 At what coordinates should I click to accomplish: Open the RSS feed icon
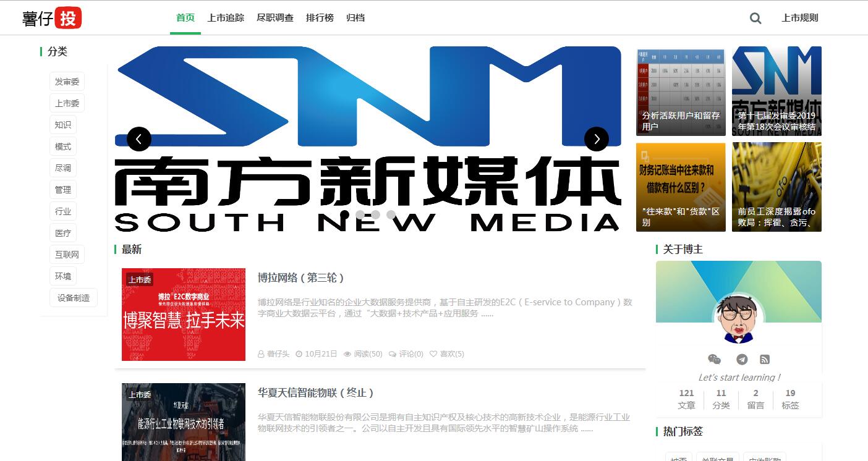[x=765, y=359]
